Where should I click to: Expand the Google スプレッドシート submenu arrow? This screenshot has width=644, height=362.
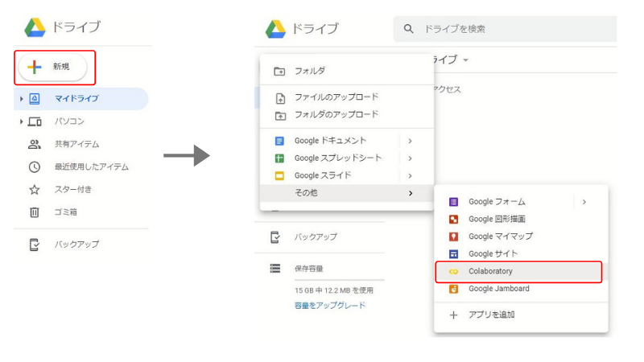point(410,158)
